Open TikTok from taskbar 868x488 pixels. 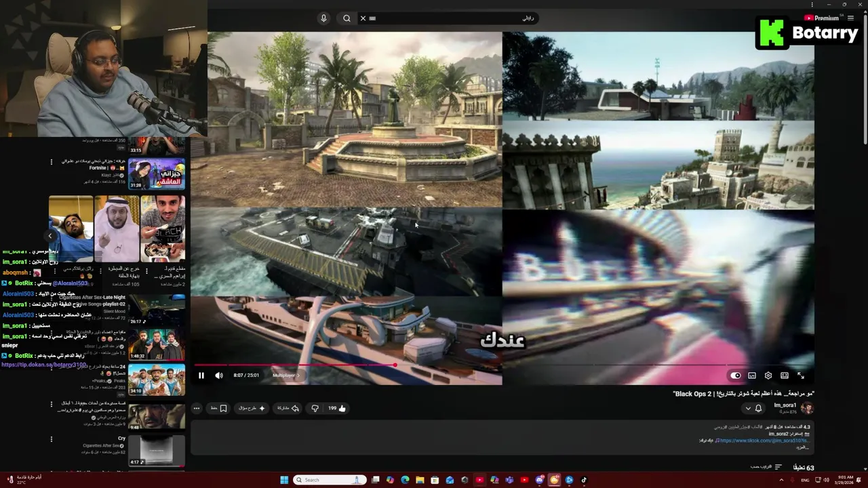pyautogui.click(x=584, y=480)
